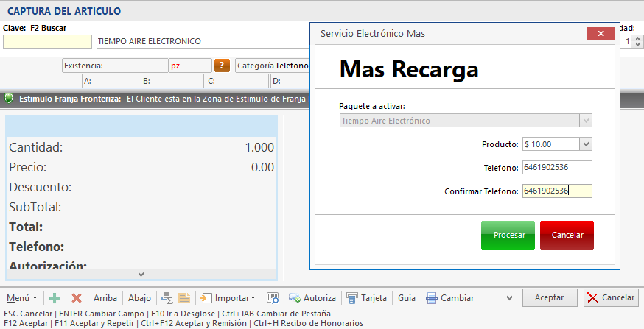Click the Clave yellow input field
Screen dimensions: 644x329
coord(48,41)
